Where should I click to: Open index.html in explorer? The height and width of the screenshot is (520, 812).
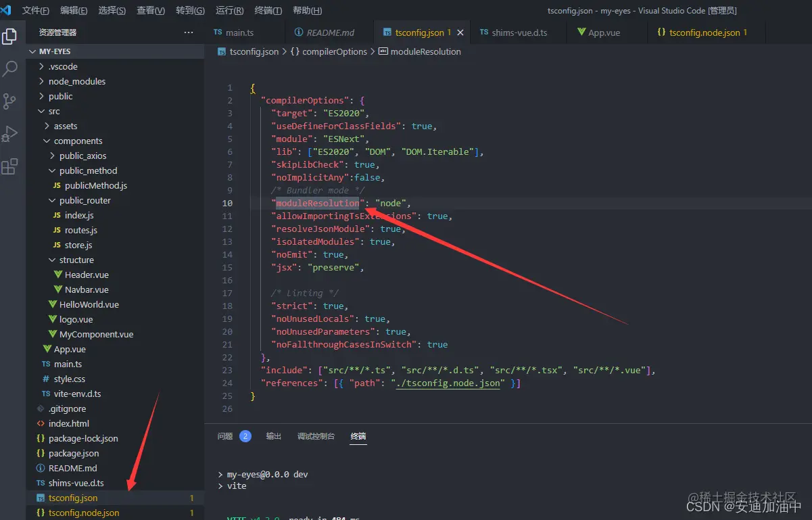point(115,423)
